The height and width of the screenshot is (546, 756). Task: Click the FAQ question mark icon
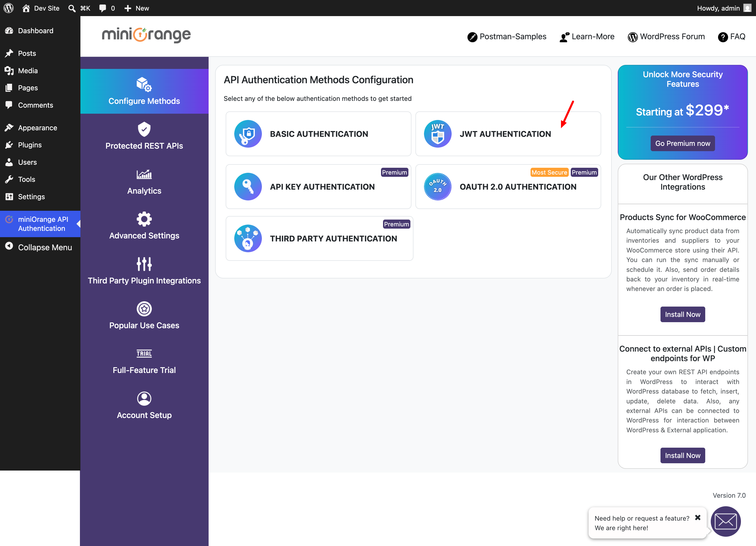tap(723, 37)
